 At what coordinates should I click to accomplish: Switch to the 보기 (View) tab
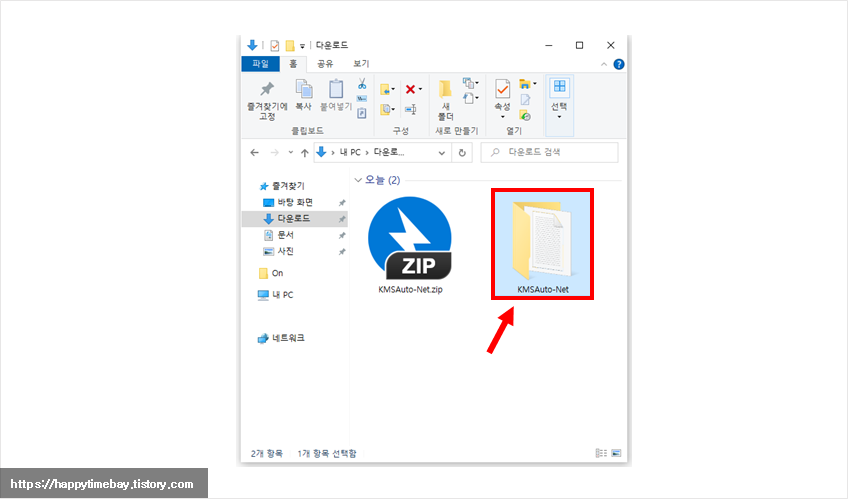coord(361,64)
